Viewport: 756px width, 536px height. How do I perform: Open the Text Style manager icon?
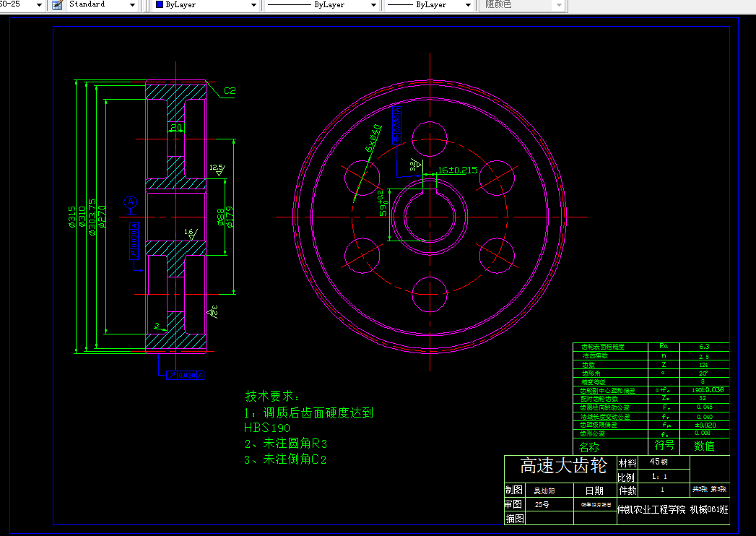(x=57, y=5)
